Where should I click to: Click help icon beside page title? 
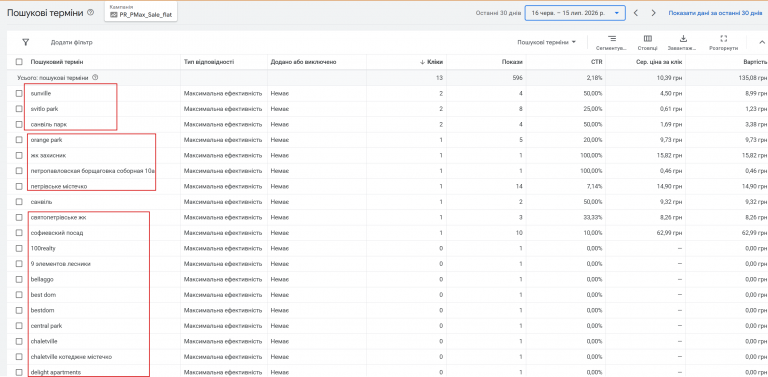pyautogui.click(x=90, y=13)
